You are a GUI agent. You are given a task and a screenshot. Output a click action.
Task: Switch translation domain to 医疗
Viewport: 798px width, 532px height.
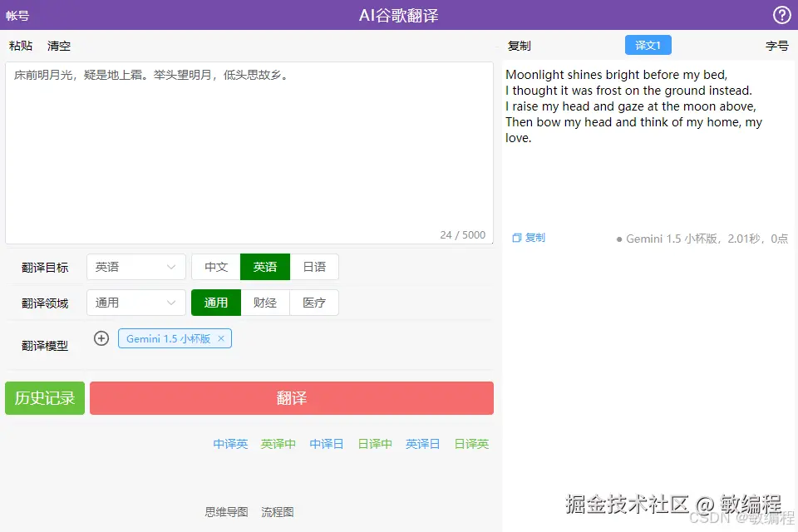click(x=313, y=303)
